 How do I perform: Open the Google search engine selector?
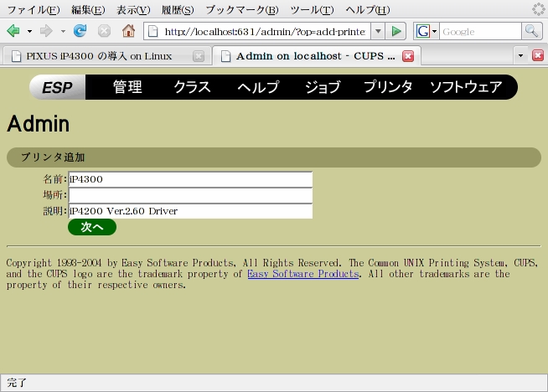pos(427,32)
